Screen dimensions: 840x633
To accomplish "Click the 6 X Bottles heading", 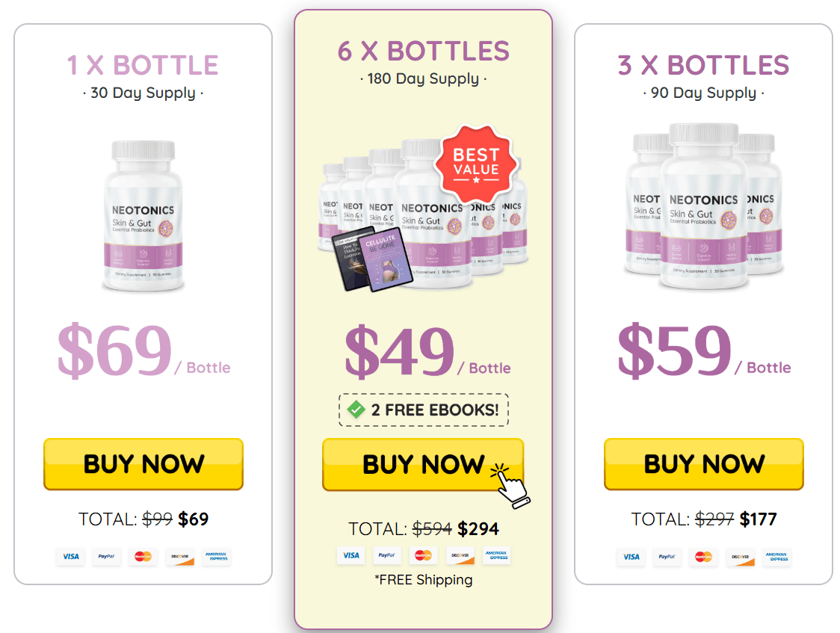I will click(x=423, y=52).
